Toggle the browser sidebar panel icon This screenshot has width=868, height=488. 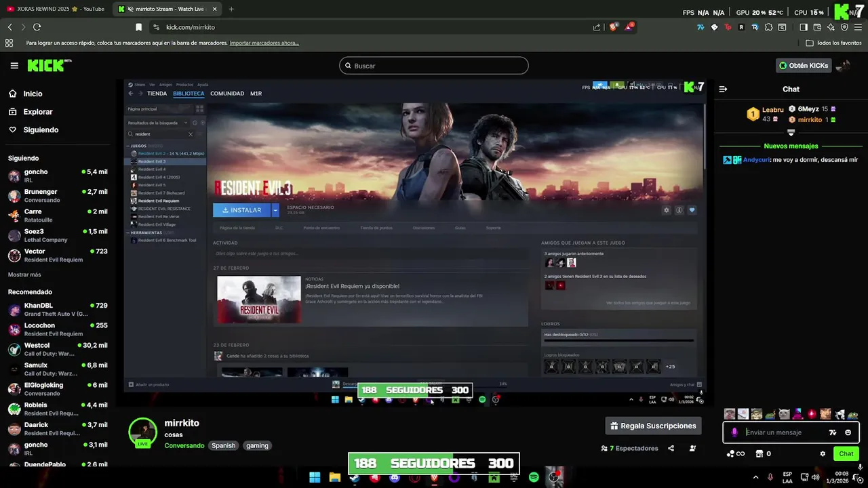pos(804,27)
